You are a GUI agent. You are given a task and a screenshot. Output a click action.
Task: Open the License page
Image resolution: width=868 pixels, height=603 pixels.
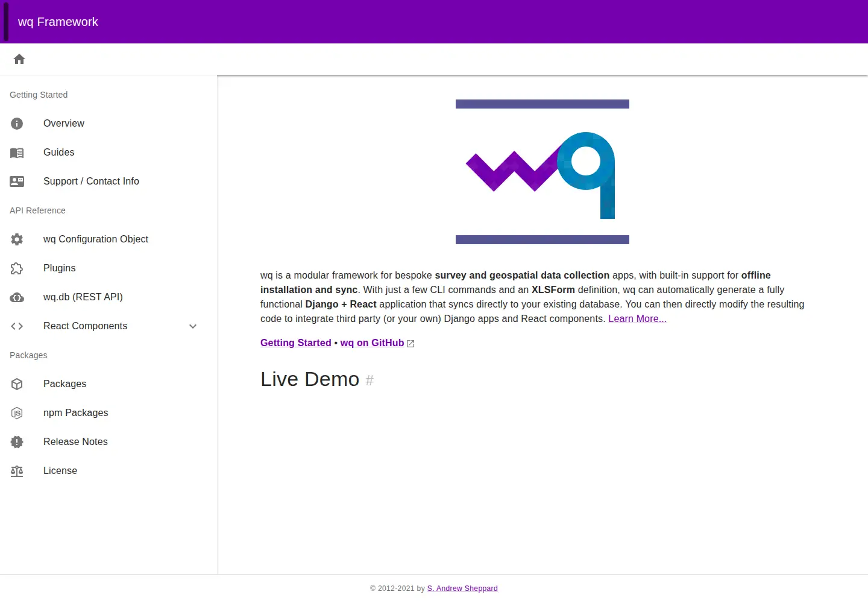(x=108, y=471)
